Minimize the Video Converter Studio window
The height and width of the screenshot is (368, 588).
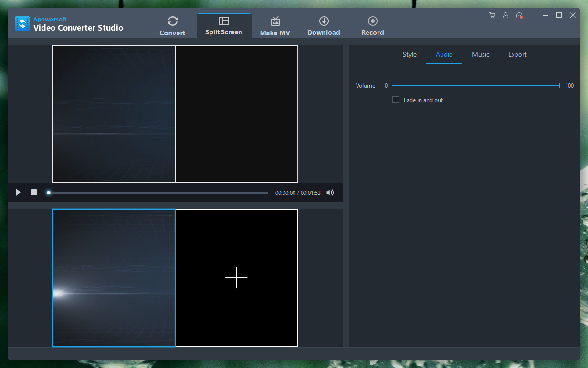pos(546,15)
